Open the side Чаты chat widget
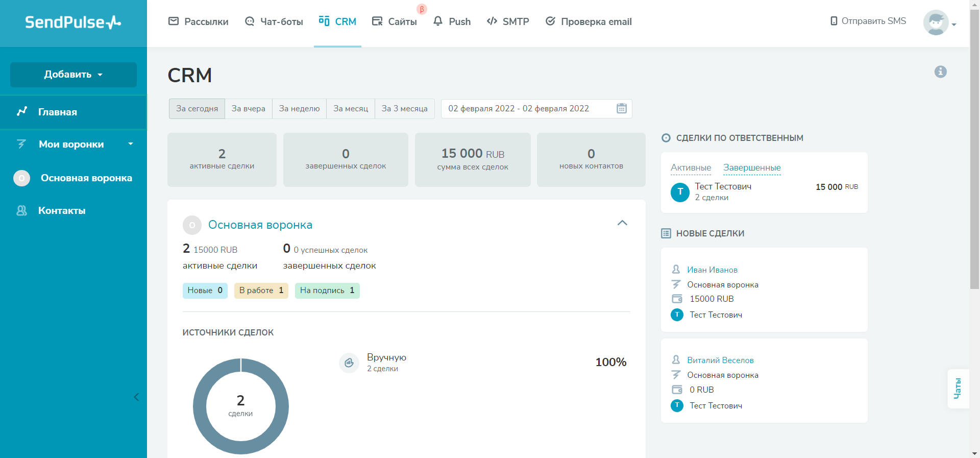The height and width of the screenshot is (458, 980). click(x=958, y=389)
